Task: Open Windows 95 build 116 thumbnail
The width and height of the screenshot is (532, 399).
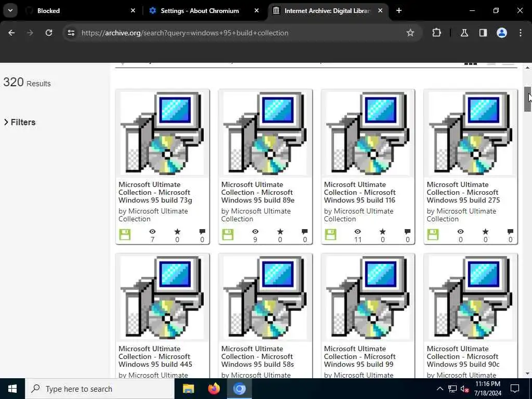Action: 368,134
